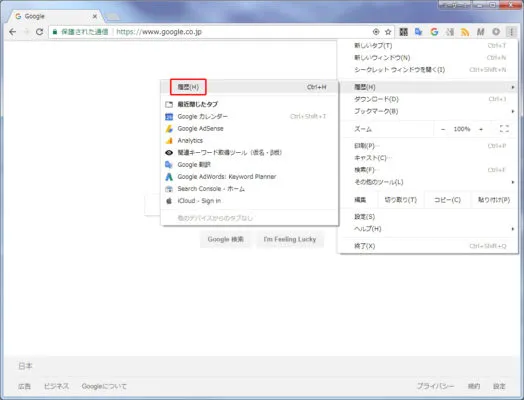Select the Google tab

click(x=55, y=16)
